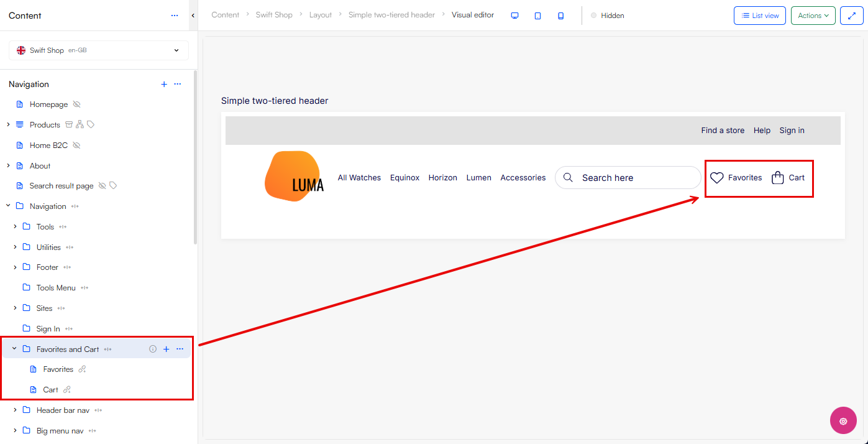
Task: Click the fullscreen expand icon
Action: click(x=851, y=16)
